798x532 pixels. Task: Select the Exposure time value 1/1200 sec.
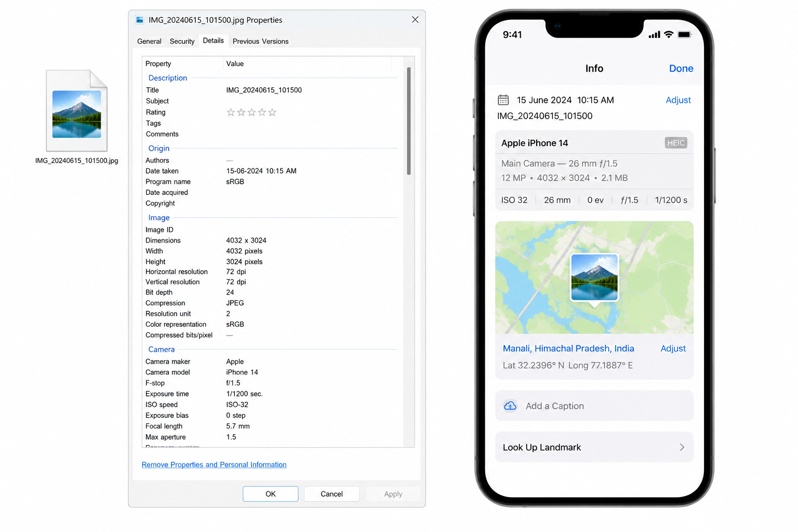tap(245, 394)
